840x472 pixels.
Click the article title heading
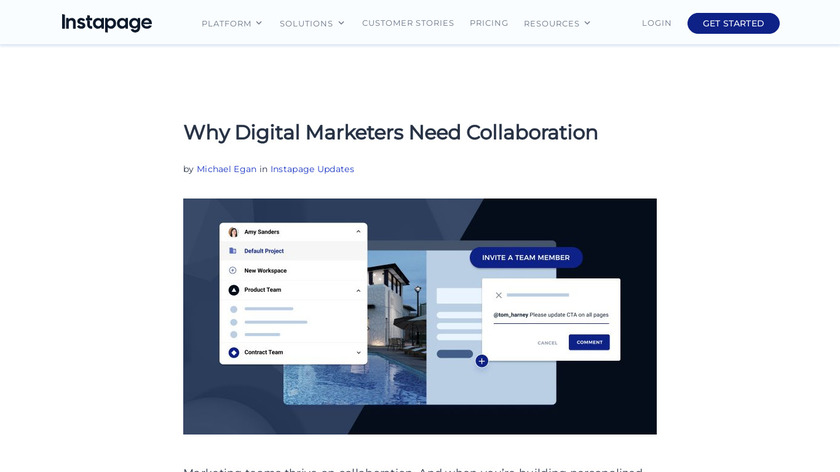tap(390, 133)
